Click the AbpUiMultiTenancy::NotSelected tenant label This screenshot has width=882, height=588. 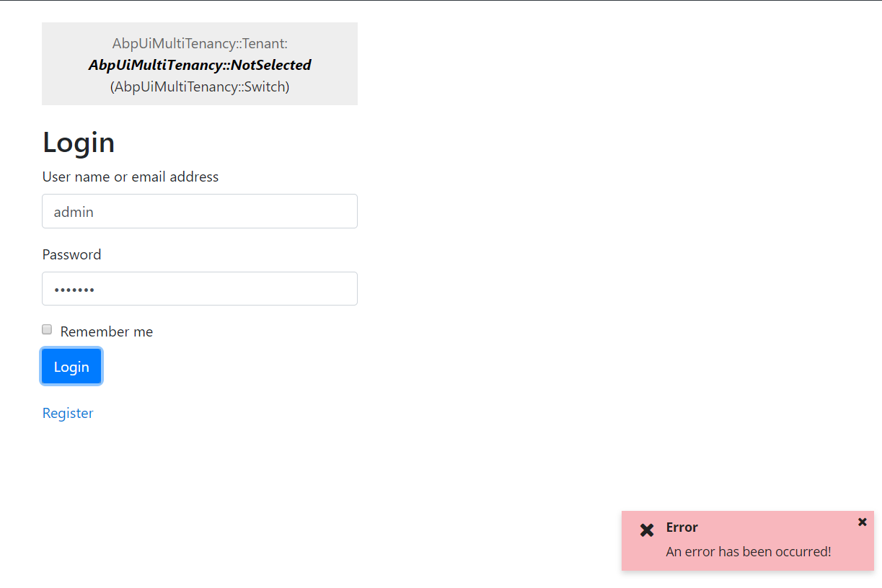[x=199, y=65]
